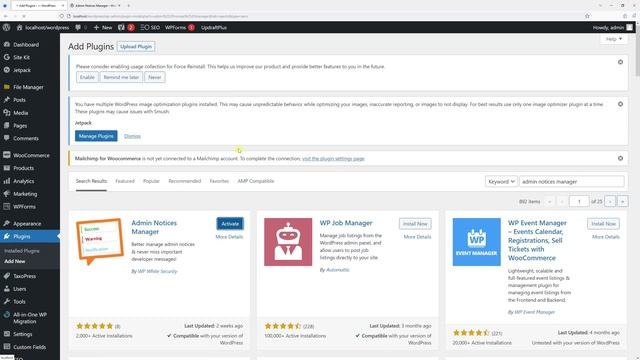Click the Manage Plugins button

pos(96,136)
